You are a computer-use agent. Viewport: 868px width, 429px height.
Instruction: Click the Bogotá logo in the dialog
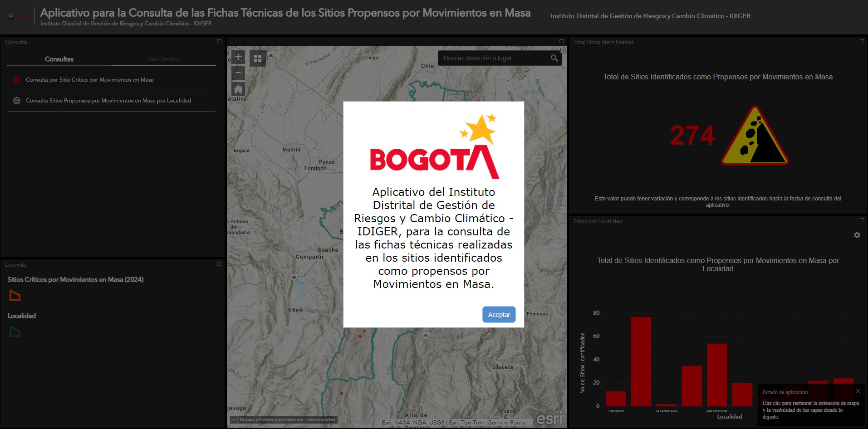click(434, 146)
